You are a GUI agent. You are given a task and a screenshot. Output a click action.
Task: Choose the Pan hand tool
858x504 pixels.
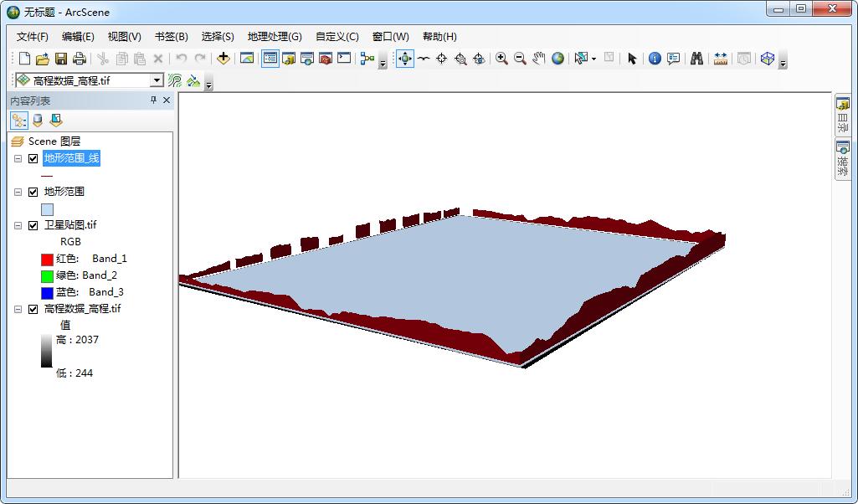click(538, 59)
